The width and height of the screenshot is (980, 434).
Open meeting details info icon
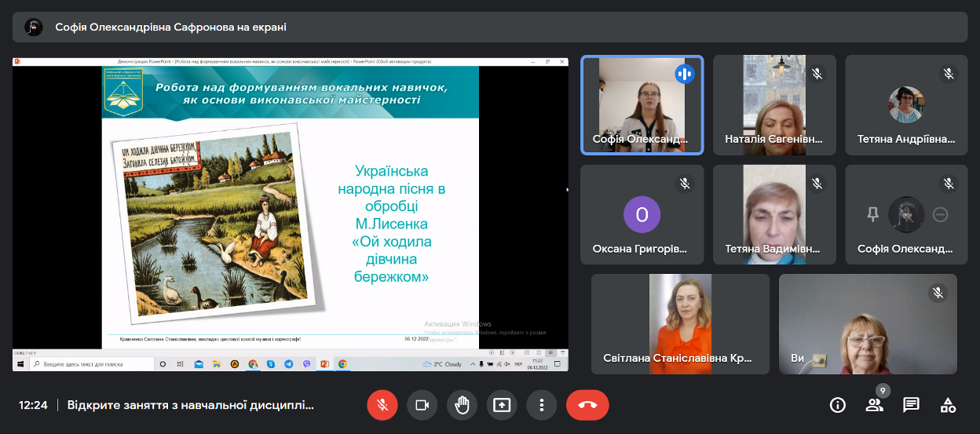(838, 405)
